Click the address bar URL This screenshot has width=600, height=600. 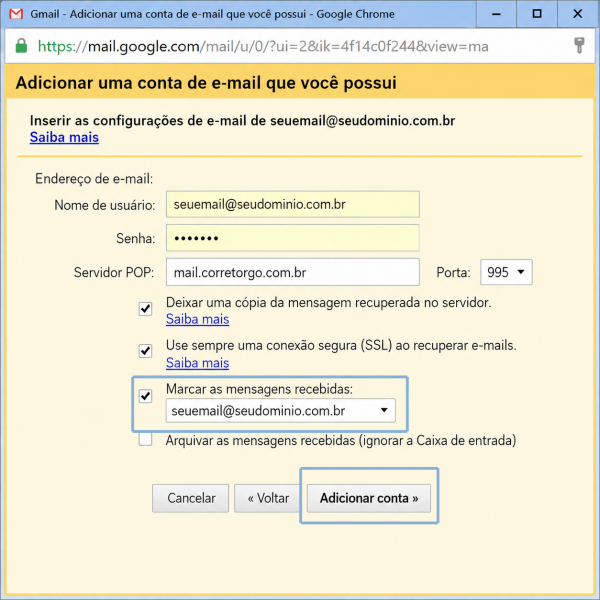(x=263, y=47)
